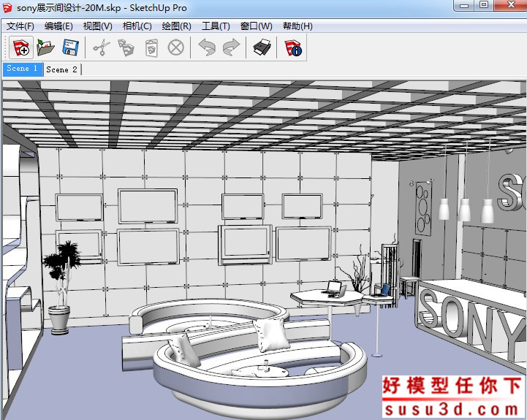Select the potted plant in the model
The width and height of the screenshot is (527, 420).
click(x=61, y=287)
